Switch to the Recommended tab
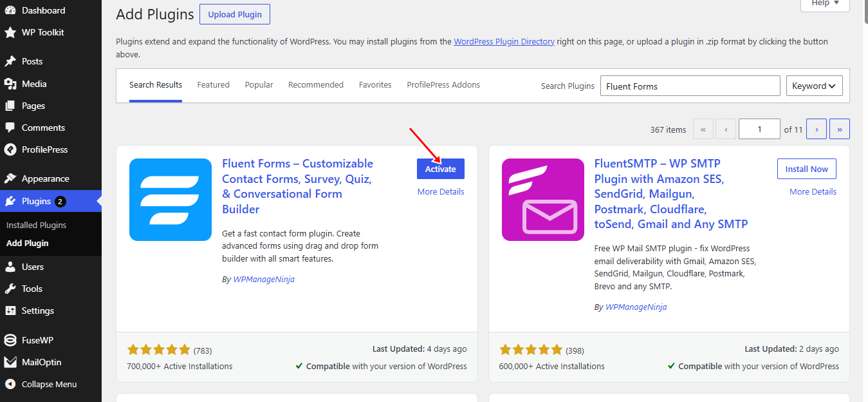This screenshot has height=402, width=868. [316, 85]
